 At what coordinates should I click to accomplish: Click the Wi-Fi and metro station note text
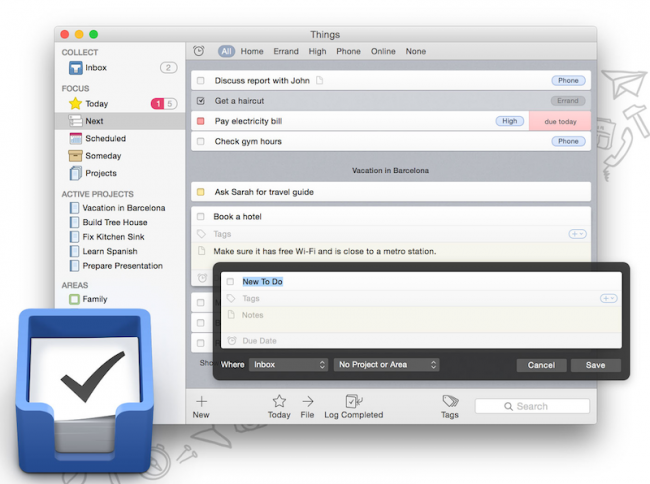pos(325,251)
